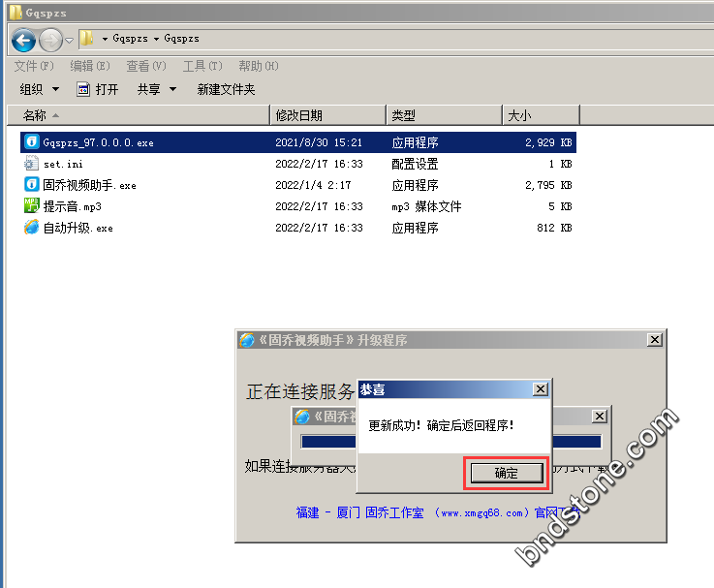The width and height of the screenshot is (714, 588).
Task: Click the 配置设置 type cell
Action: coord(415,164)
